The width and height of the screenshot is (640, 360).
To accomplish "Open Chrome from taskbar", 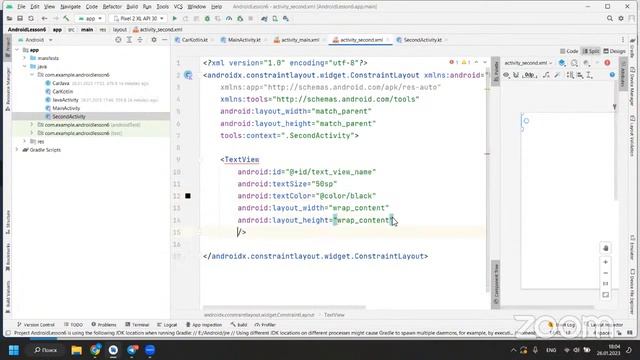I will [95, 350].
